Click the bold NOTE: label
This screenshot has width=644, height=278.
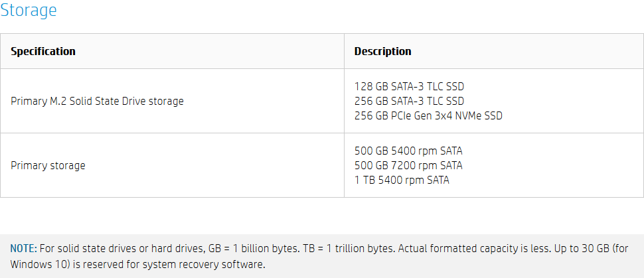click(24, 249)
